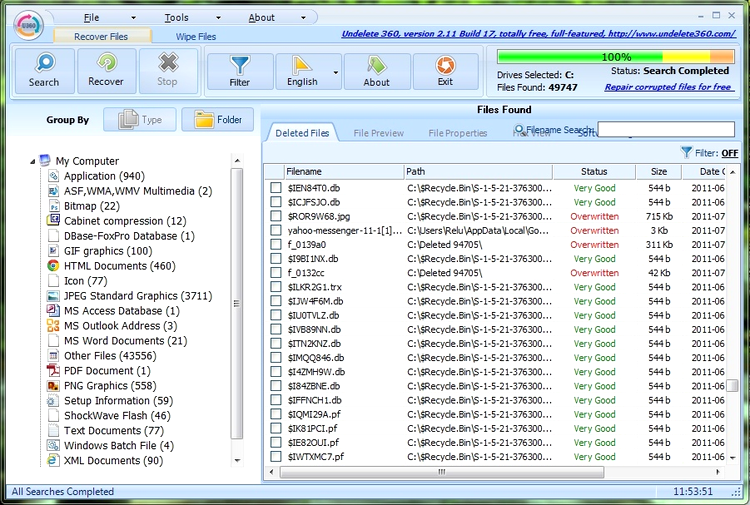
Task: Select Cabinet compression (12) category
Action: pyautogui.click(x=125, y=221)
